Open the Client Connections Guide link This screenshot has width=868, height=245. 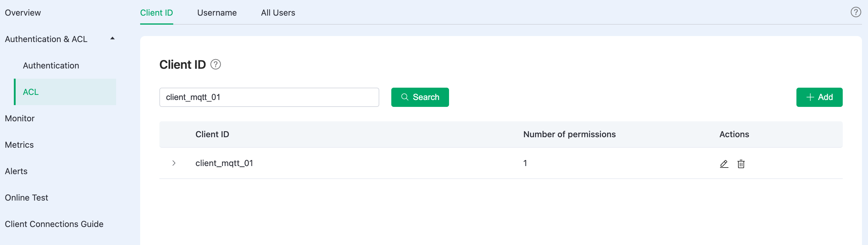(54, 224)
